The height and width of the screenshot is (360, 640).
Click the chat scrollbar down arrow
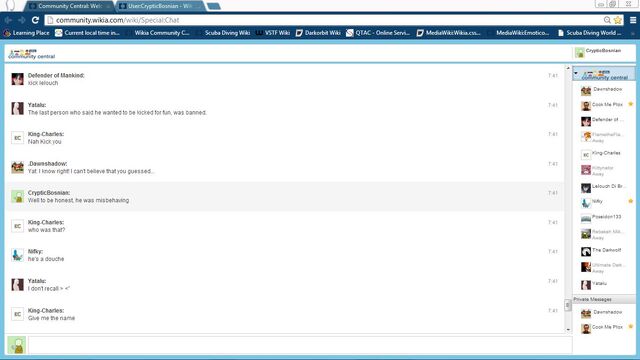tap(568, 330)
